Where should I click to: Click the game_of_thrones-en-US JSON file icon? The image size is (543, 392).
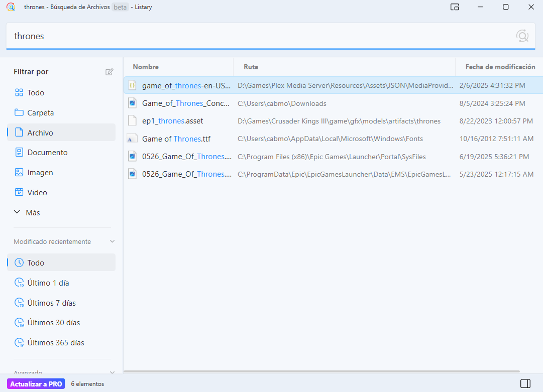click(132, 85)
